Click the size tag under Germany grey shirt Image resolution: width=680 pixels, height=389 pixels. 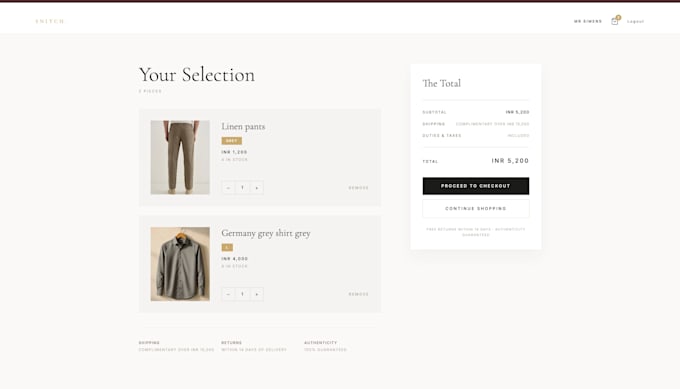[x=227, y=247]
